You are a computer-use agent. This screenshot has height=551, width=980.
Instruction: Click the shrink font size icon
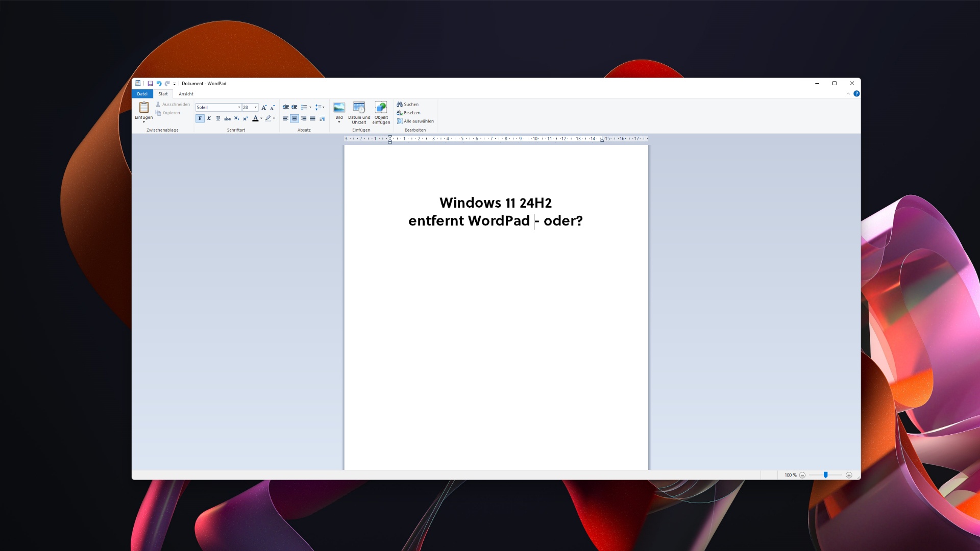(273, 107)
